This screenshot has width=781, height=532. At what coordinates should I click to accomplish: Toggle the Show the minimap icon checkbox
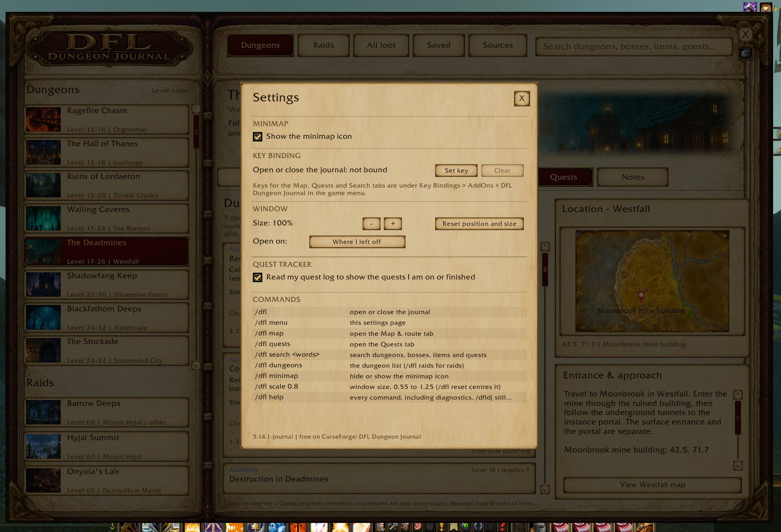tap(258, 136)
